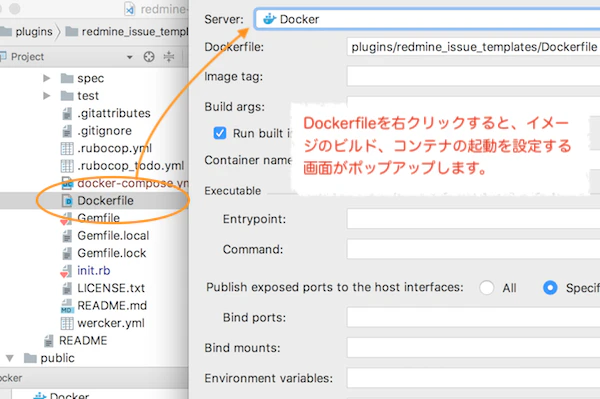600x399 pixels.
Task: Select the wercker.yml file
Action: (x=111, y=323)
